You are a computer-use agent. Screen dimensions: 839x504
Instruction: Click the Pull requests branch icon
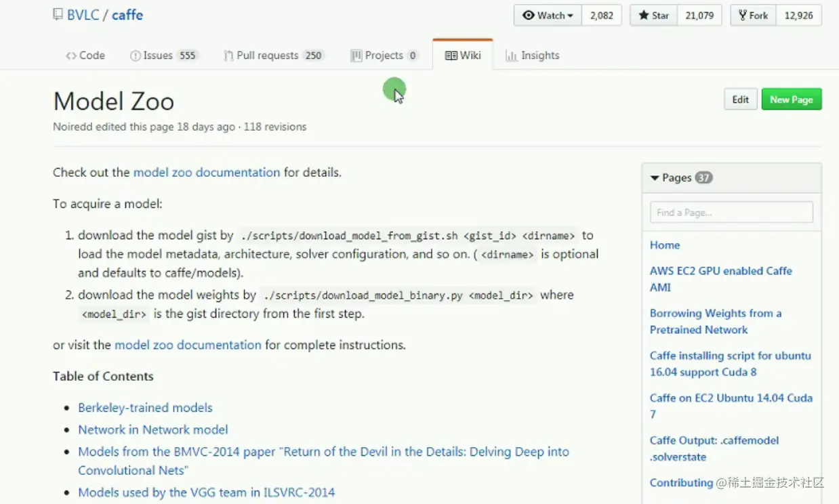click(x=228, y=56)
